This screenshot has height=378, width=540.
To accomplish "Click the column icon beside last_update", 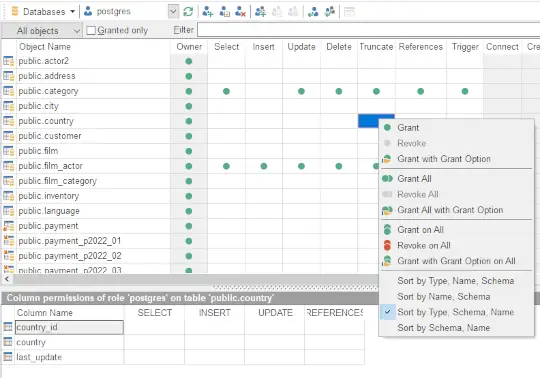I will point(8,357).
